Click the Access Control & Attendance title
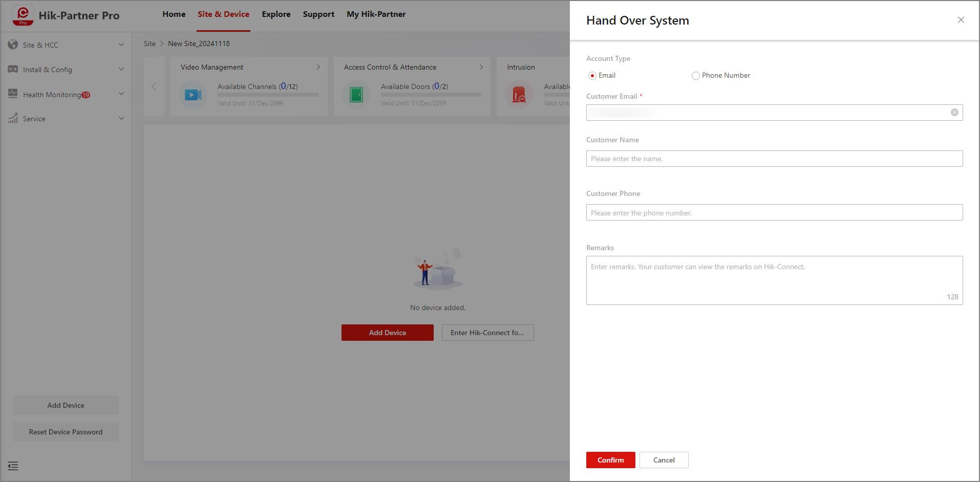980x482 pixels. click(390, 67)
